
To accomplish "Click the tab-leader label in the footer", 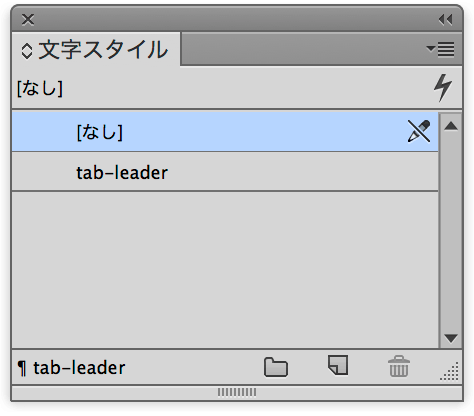I will [79, 368].
